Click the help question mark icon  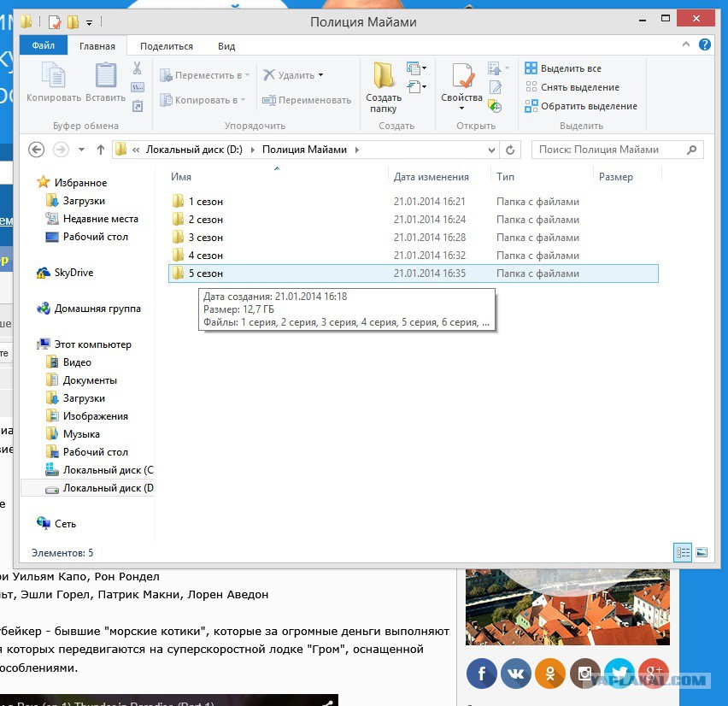pos(704,44)
